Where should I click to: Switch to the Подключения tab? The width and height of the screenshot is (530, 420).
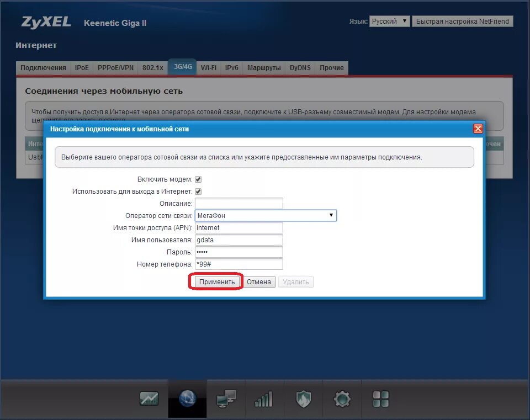click(x=43, y=67)
